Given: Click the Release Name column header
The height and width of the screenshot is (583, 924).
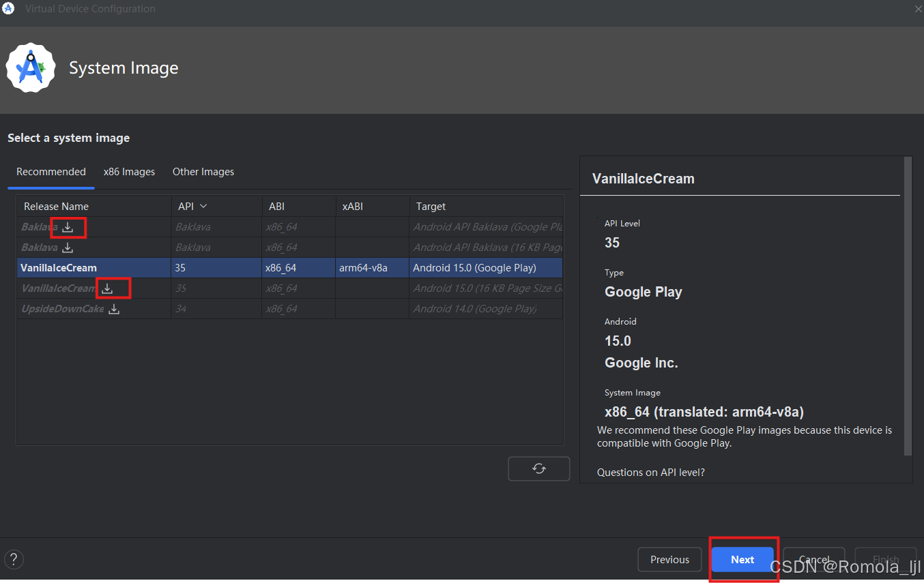Looking at the screenshot, I should click(94, 206).
